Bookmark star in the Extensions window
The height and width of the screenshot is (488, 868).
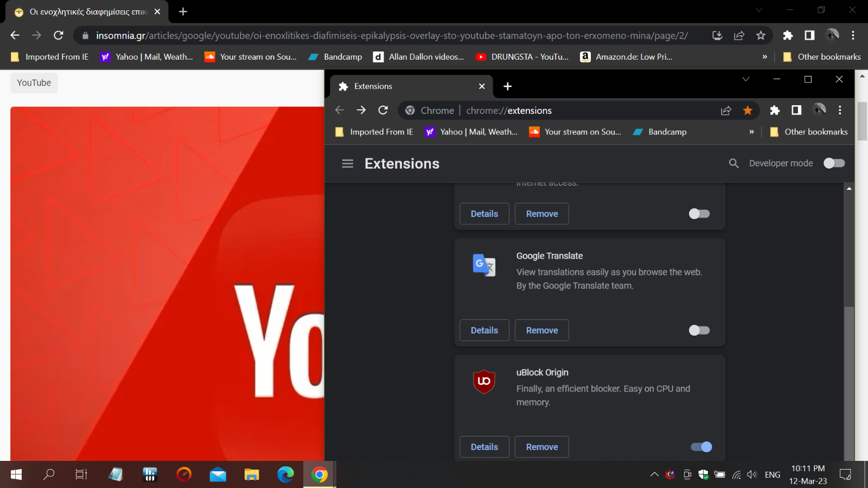748,111
